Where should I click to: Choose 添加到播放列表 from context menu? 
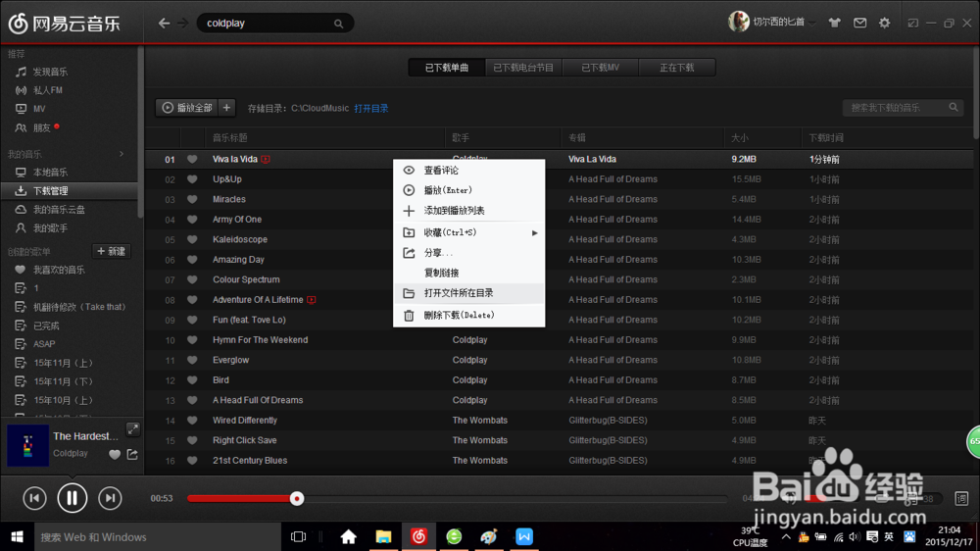(x=468, y=211)
